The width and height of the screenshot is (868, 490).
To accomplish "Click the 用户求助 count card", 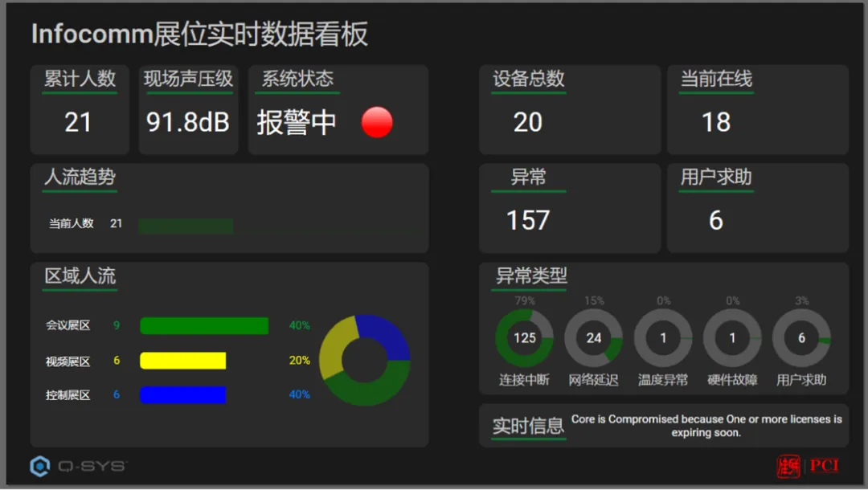I will [757, 208].
